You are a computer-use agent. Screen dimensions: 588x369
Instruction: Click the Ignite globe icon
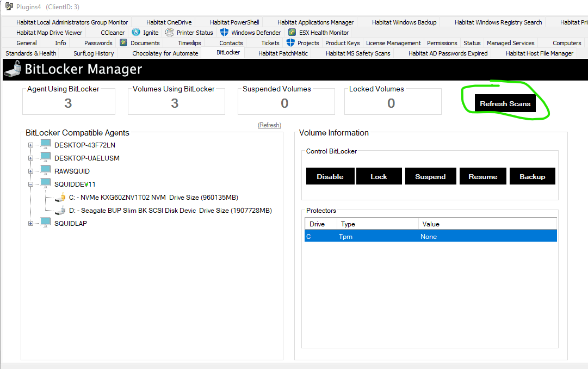tap(135, 32)
